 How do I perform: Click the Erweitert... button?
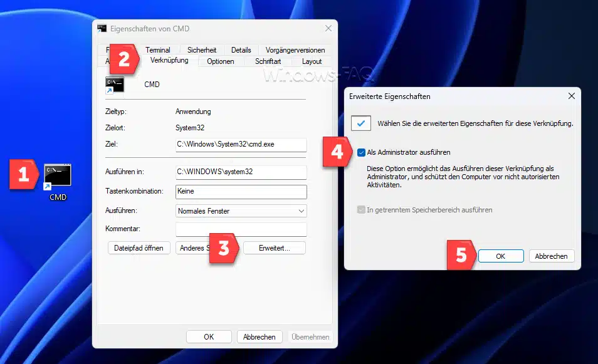click(x=274, y=247)
